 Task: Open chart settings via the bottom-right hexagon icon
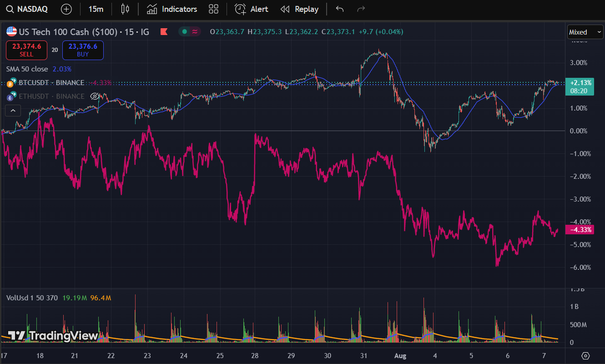[x=585, y=355]
